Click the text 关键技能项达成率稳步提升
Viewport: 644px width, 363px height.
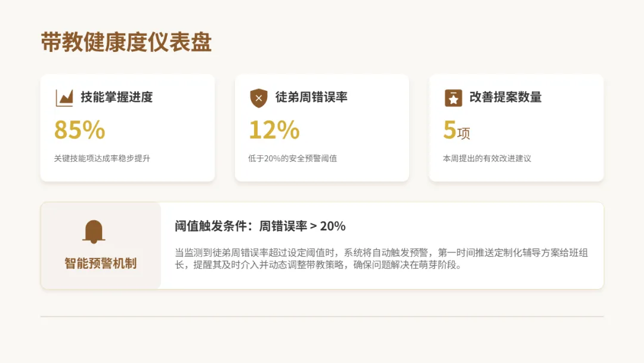point(102,159)
